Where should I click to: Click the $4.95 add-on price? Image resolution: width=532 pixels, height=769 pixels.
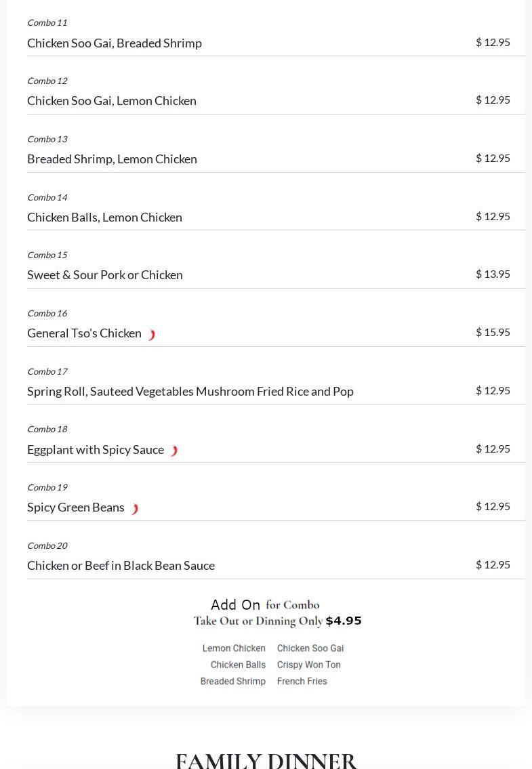coord(344,621)
